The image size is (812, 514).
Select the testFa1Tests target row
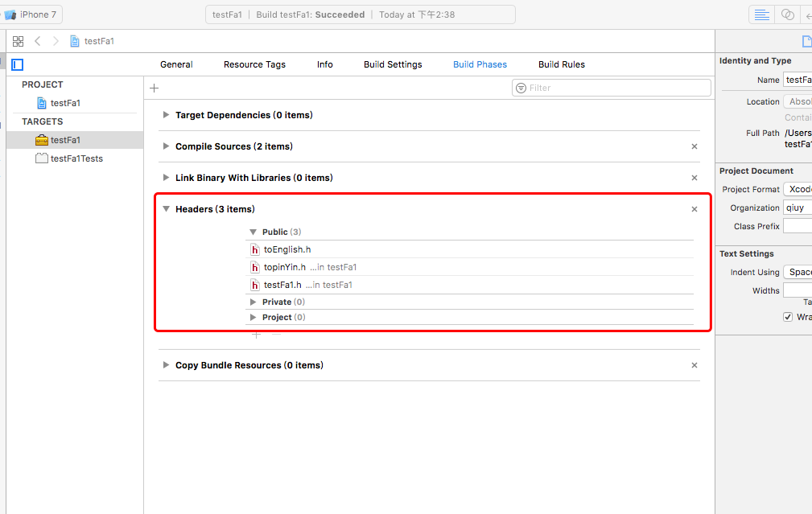click(x=75, y=158)
